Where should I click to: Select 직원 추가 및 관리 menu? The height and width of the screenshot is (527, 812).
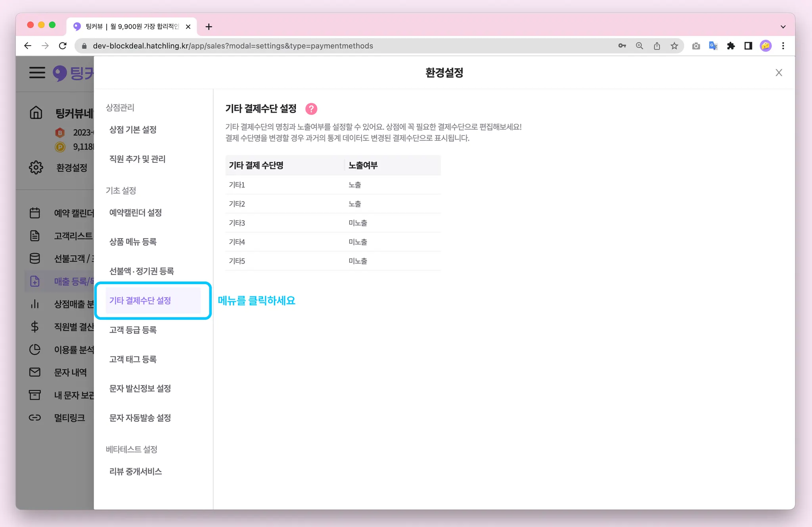point(137,159)
